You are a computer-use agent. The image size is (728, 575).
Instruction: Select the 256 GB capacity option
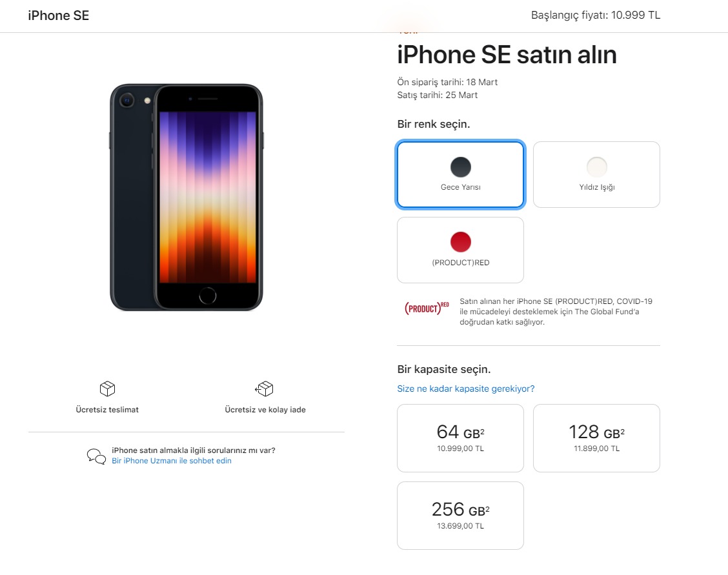tap(460, 516)
